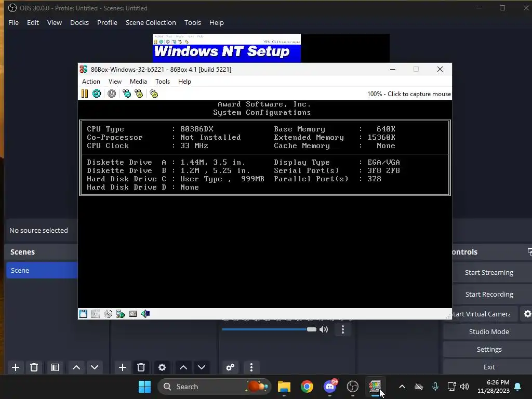Open advanced audio properties gears icon
532x399 pixels.
[230, 367]
